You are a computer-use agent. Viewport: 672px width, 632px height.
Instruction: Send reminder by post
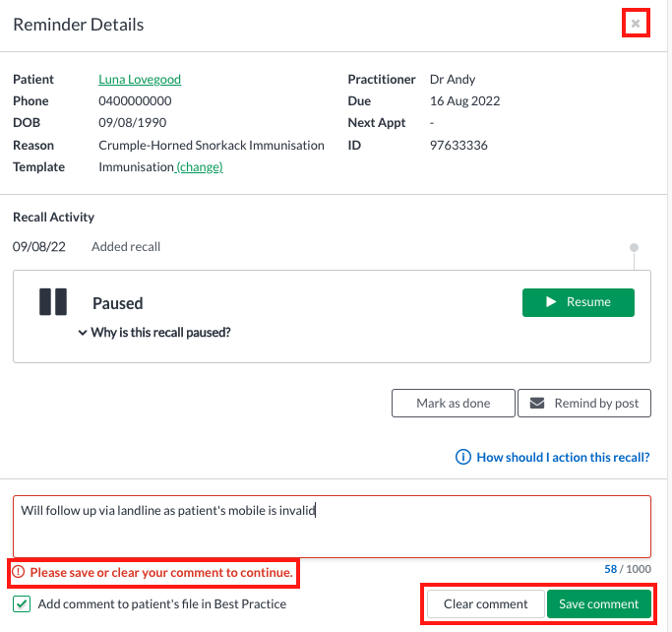pyautogui.click(x=584, y=403)
